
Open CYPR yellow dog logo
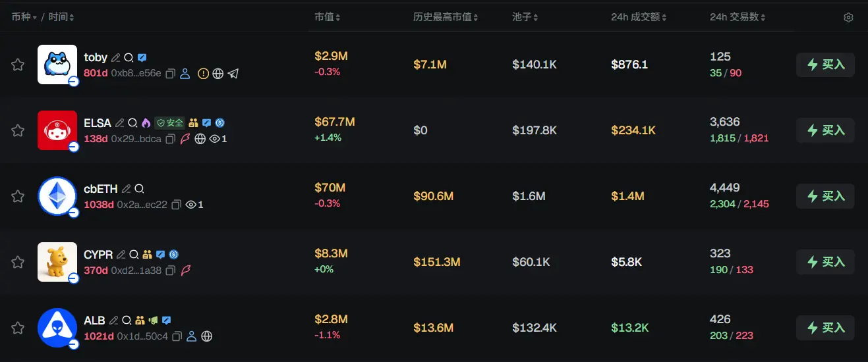57,262
